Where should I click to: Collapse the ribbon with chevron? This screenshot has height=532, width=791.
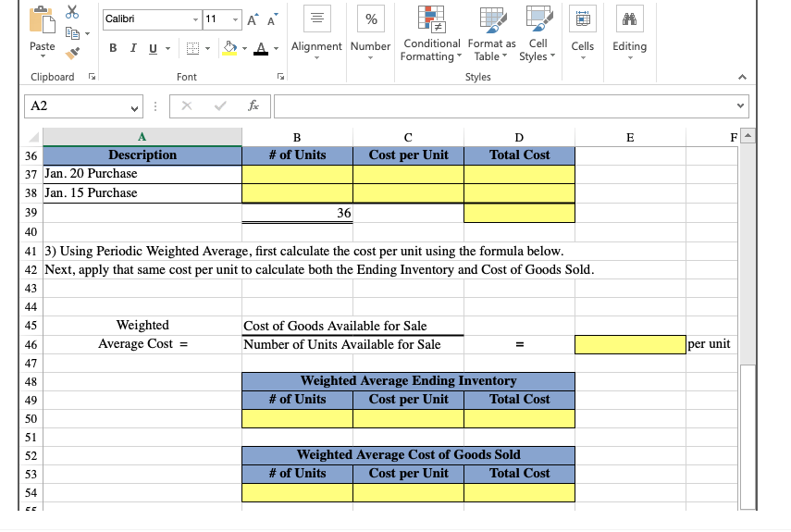[x=742, y=77]
